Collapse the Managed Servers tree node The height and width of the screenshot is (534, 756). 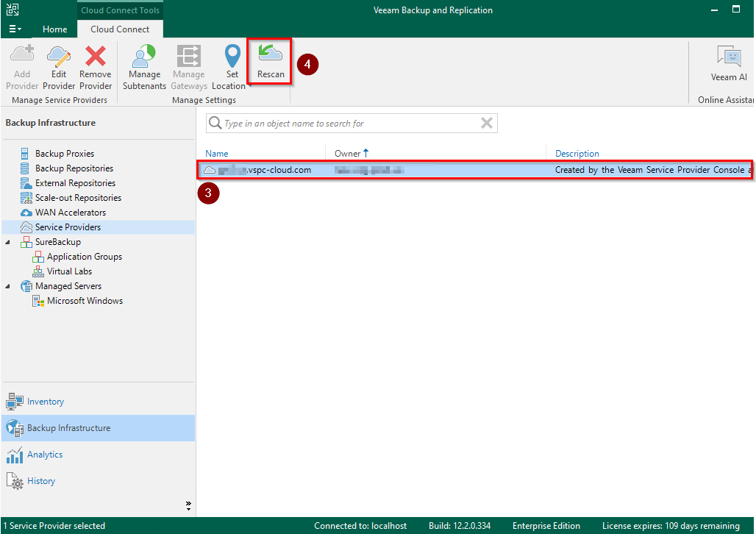[x=7, y=287]
